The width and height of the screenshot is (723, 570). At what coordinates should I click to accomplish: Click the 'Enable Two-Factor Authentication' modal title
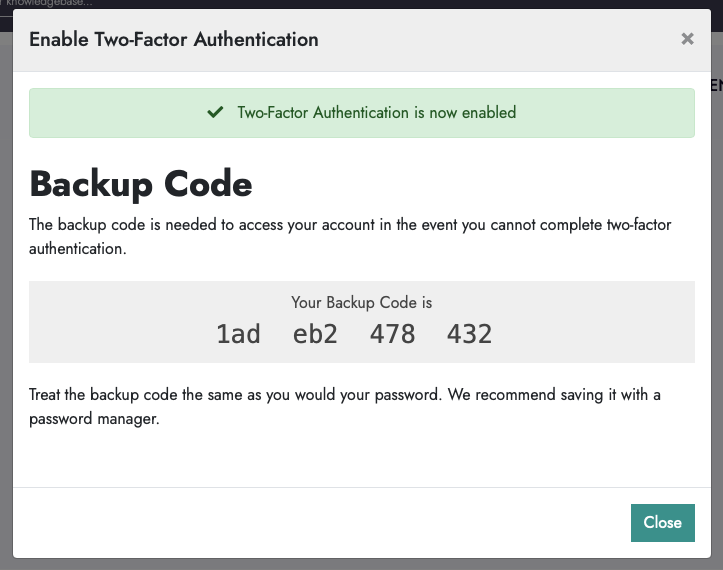(x=174, y=40)
